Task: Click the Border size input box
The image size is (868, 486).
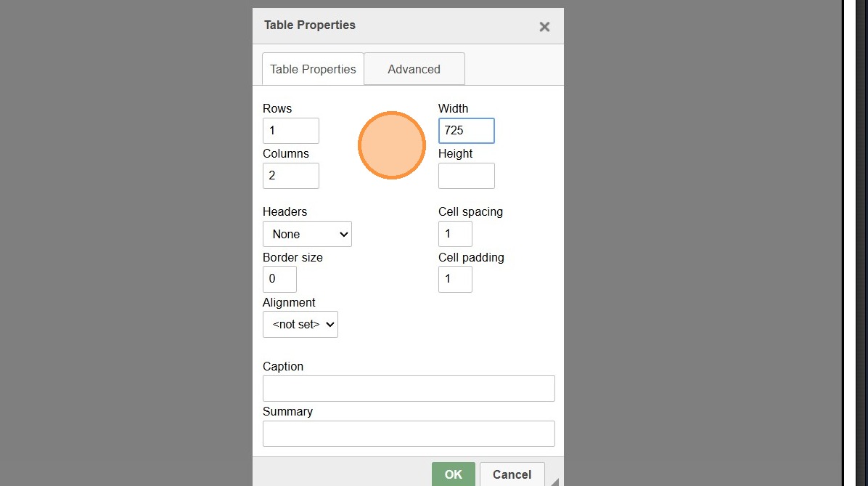Action: coord(279,279)
